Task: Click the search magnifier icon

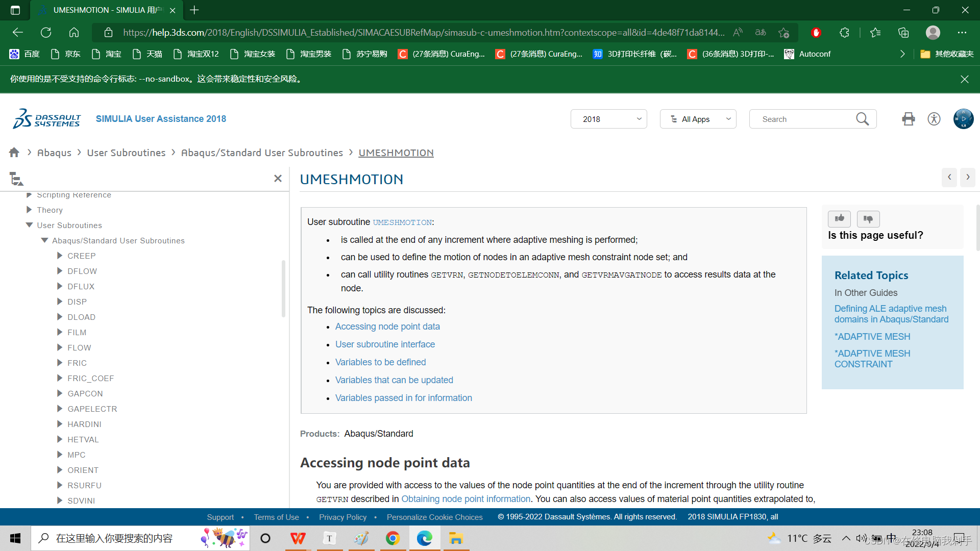Action: pos(863,119)
